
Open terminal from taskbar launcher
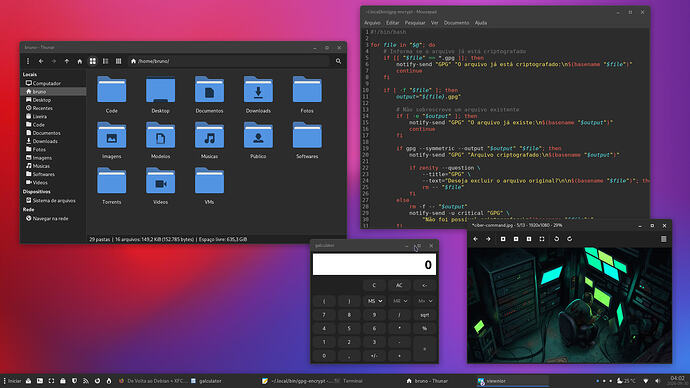[x=40, y=381]
